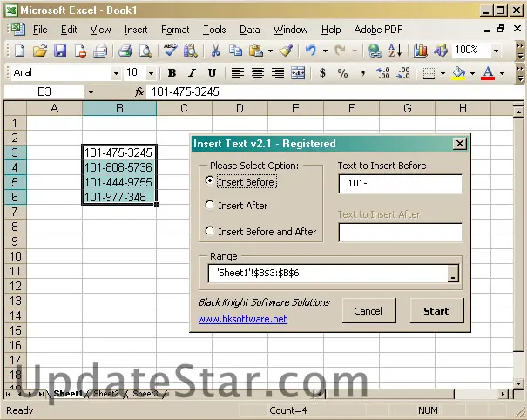Align text left

click(x=237, y=72)
